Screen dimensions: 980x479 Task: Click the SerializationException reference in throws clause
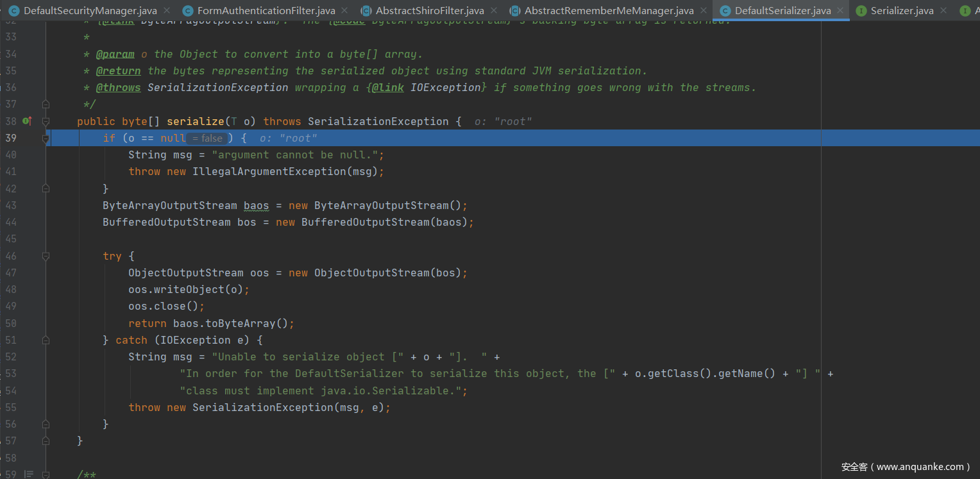tap(378, 121)
